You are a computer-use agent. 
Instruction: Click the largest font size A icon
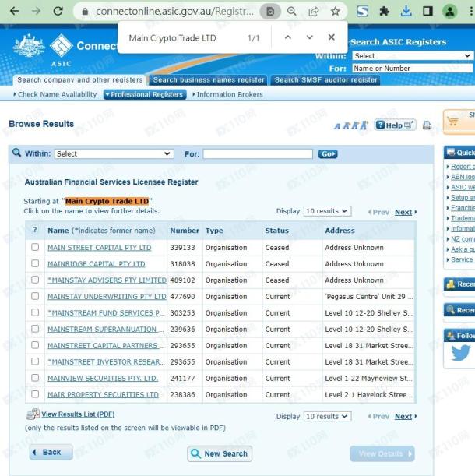tap(364, 125)
